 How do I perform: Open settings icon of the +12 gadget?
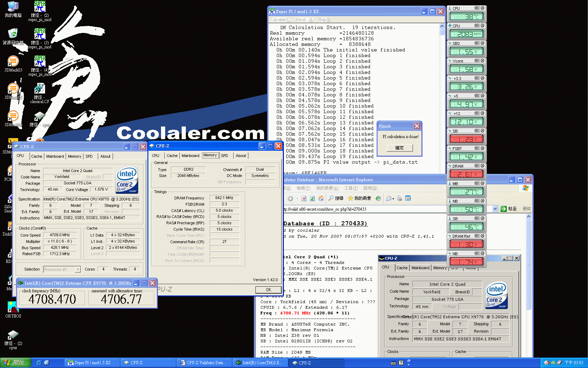pos(477,113)
